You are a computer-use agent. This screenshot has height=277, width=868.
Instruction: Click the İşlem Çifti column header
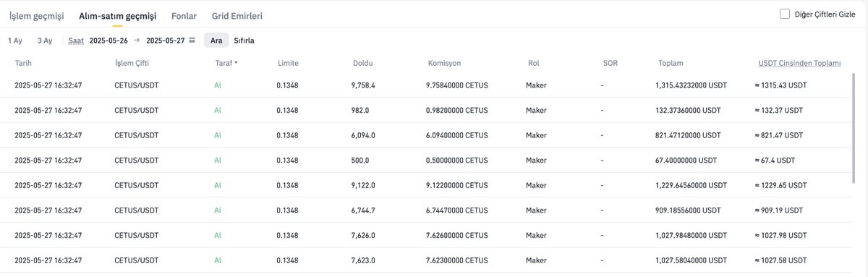pos(132,63)
